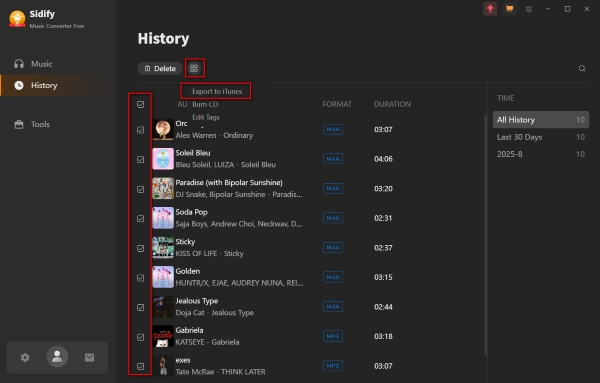This screenshot has width=600, height=383.
Task: Click the Golden album cover thumbnail
Action: (163, 277)
